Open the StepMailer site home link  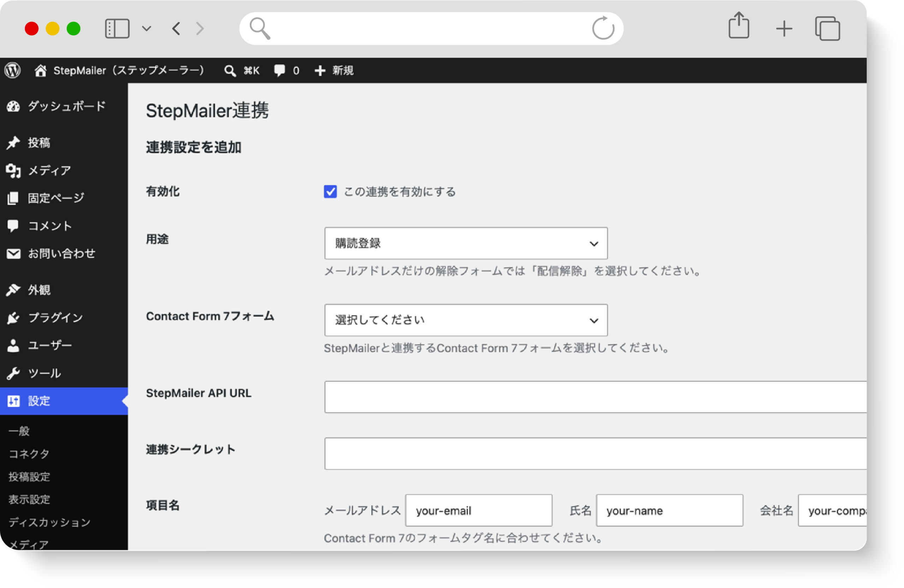(120, 70)
